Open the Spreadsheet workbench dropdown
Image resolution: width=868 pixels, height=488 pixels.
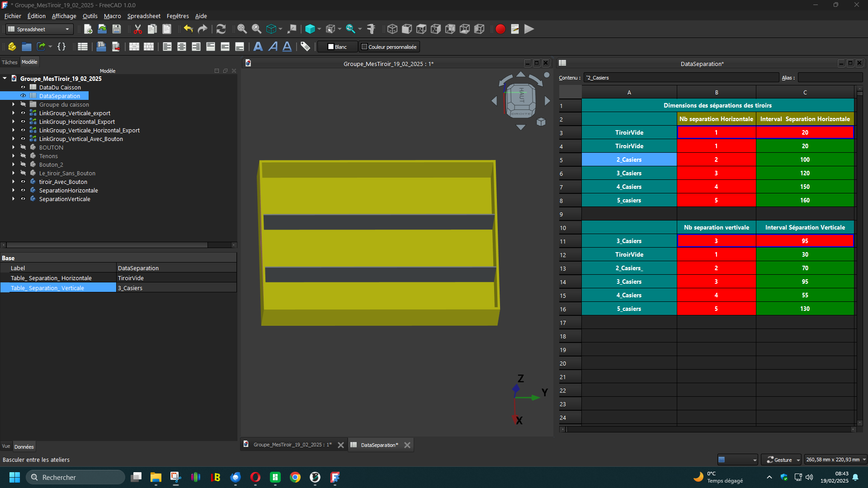coord(40,29)
